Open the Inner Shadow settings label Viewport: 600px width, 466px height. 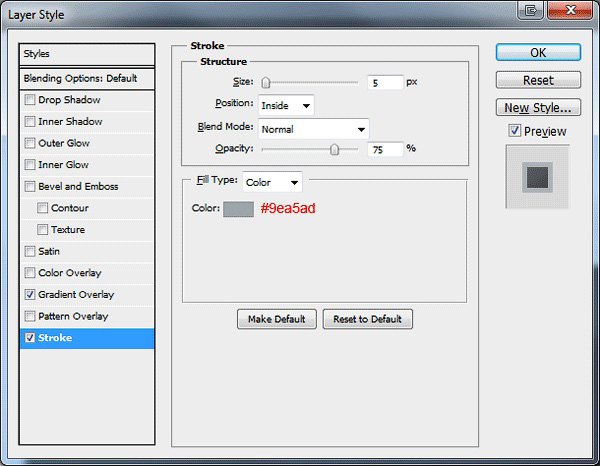70,122
